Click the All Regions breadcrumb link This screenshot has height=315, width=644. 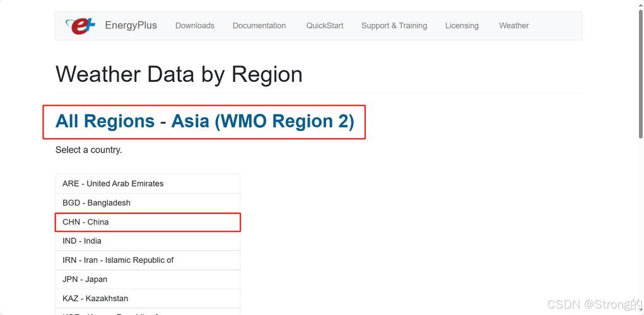pyautogui.click(x=105, y=121)
